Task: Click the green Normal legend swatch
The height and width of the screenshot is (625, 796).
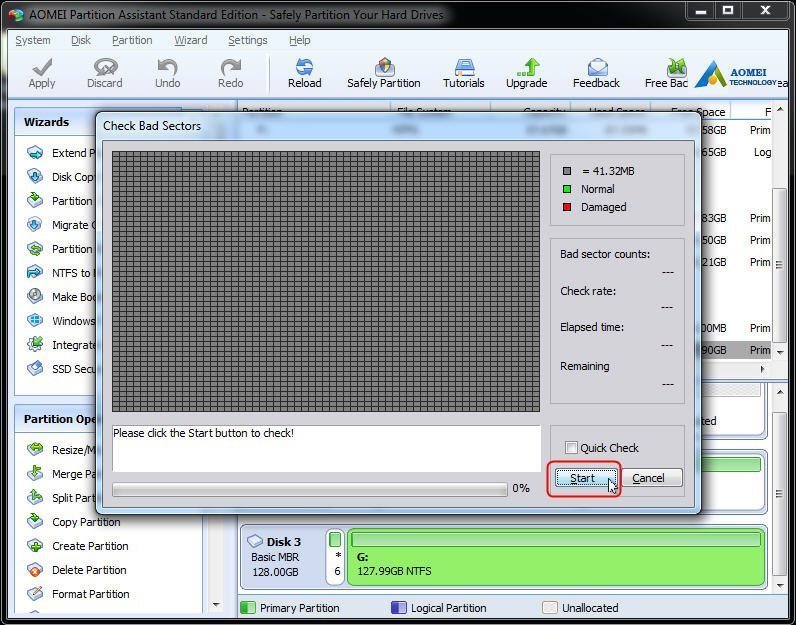Action: (x=567, y=189)
